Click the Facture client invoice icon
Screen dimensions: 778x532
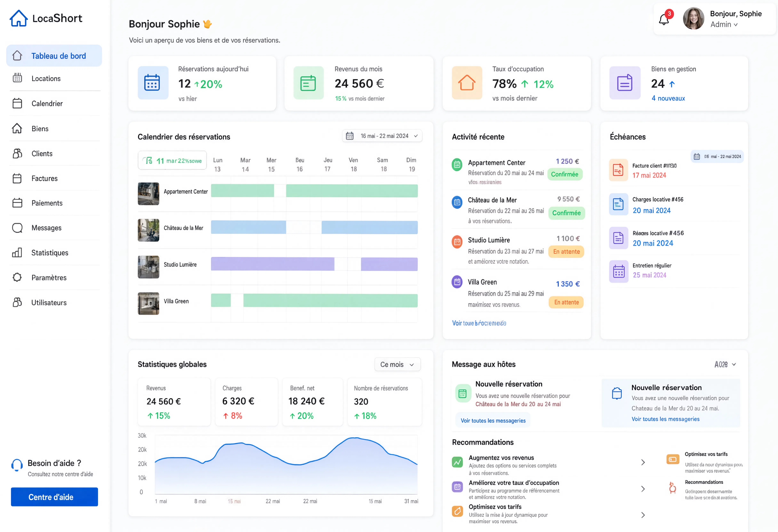[x=618, y=170]
